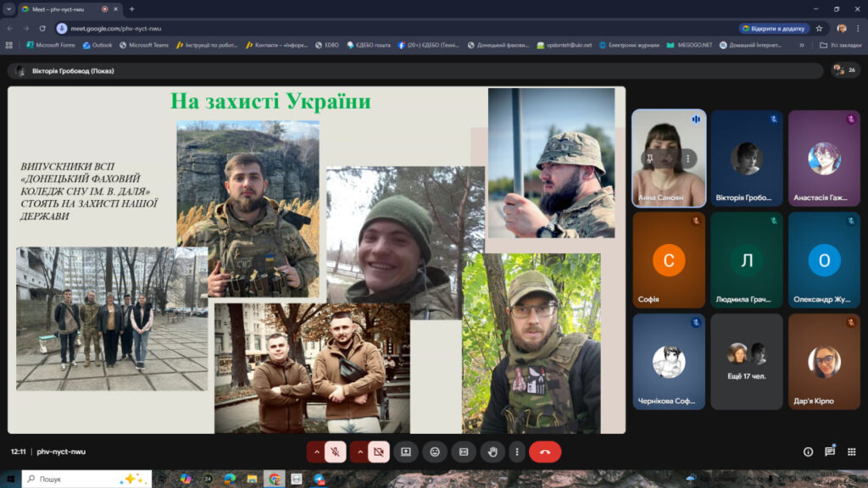Image resolution: width=868 pixels, height=488 pixels.
Task: Leave the call with red hang-up button
Action: click(545, 452)
